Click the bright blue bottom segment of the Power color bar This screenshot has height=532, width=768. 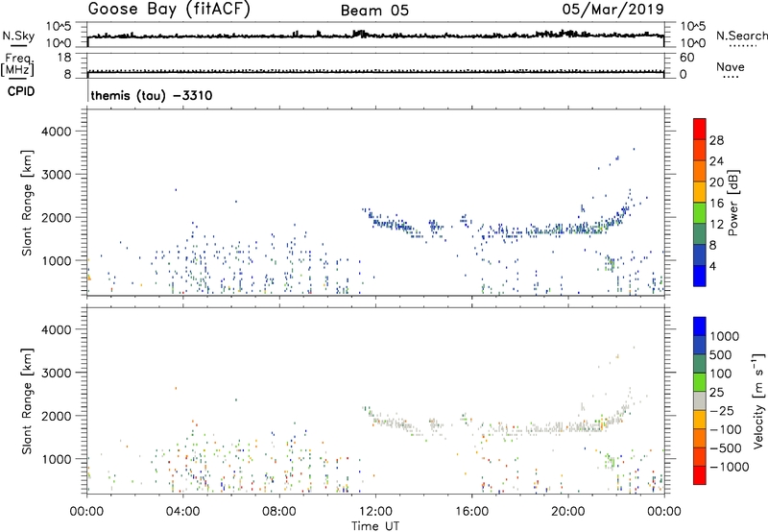(x=700, y=276)
